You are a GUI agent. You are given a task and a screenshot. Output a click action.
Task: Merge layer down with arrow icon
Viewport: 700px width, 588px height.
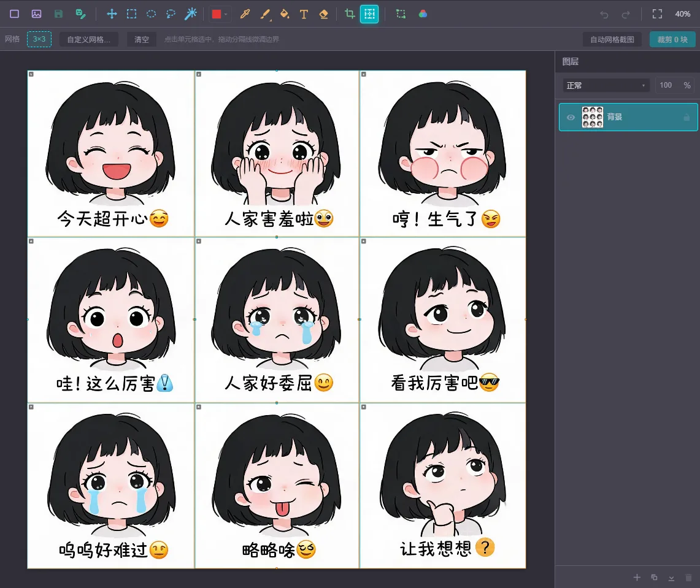pos(671,578)
